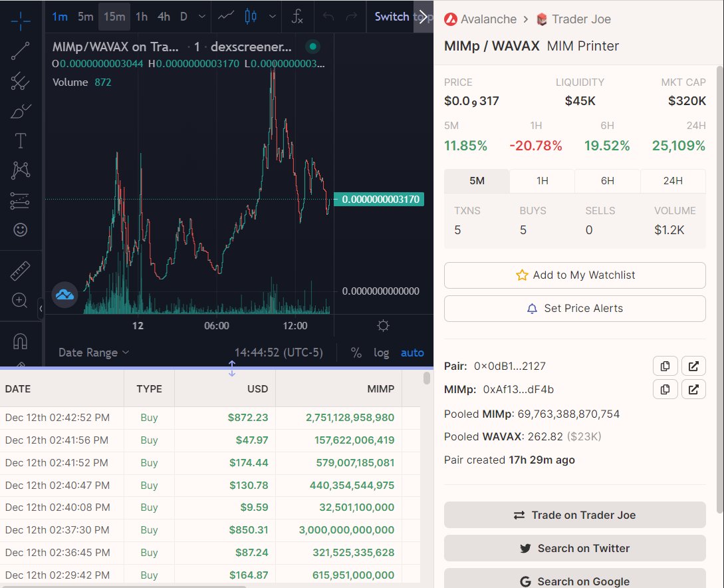724x588 pixels.
Task: Click Set Price Alerts
Action: tap(575, 309)
